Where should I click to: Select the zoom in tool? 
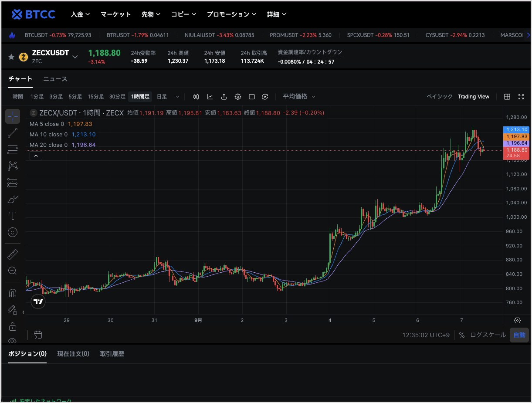coord(13,271)
